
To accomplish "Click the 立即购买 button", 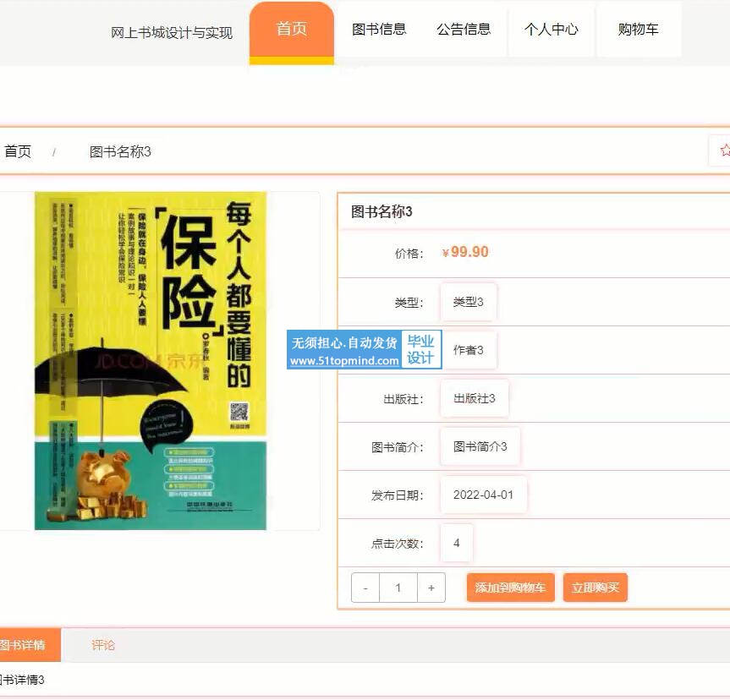I will click(x=595, y=588).
